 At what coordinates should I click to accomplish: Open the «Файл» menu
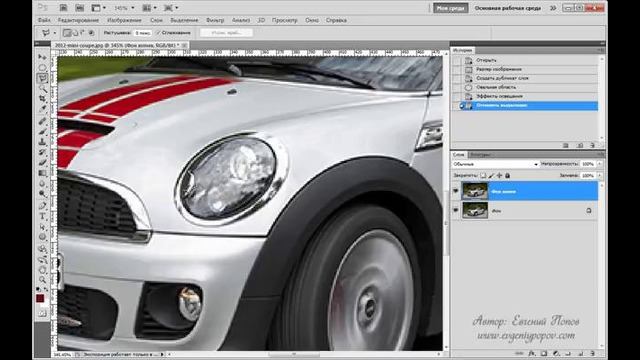[44, 20]
